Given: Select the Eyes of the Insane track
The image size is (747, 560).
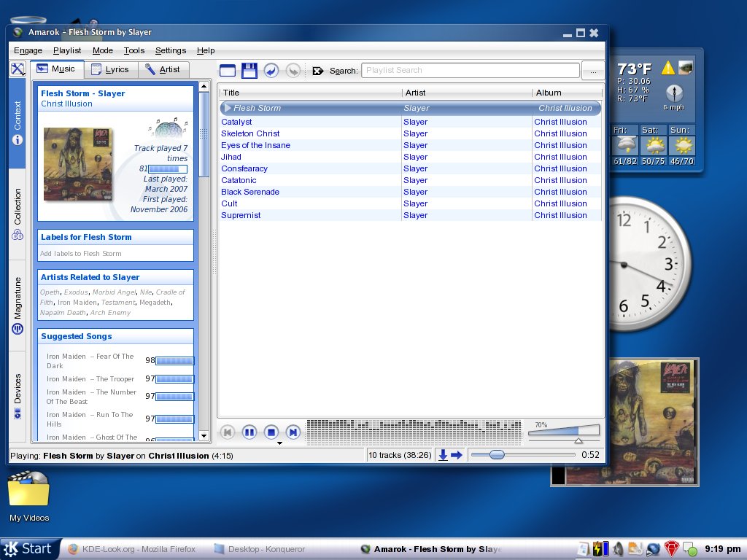Looking at the screenshot, I should pyautogui.click(x=410, y=145).
